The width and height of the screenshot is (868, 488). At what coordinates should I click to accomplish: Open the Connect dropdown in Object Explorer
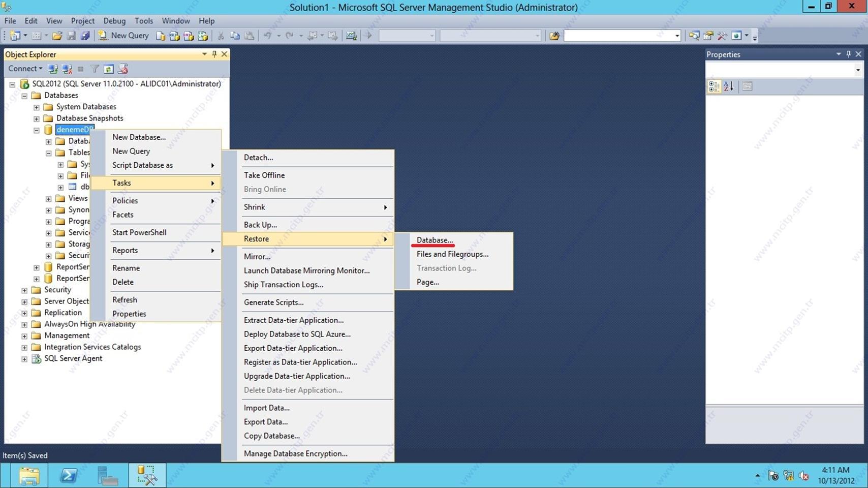tap(25, 69)
